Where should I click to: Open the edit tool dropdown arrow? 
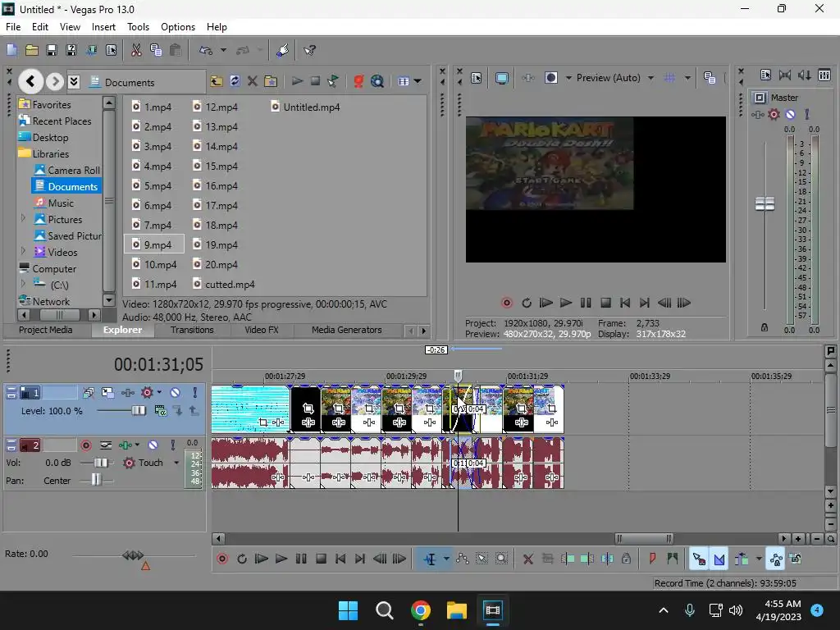tap(446, 559)
